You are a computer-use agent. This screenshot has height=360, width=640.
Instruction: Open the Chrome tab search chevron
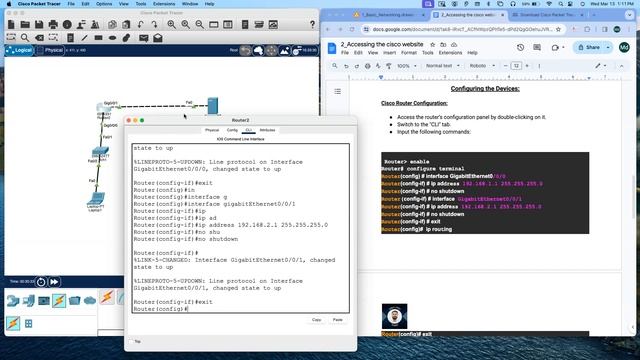[x=629, y=15]
